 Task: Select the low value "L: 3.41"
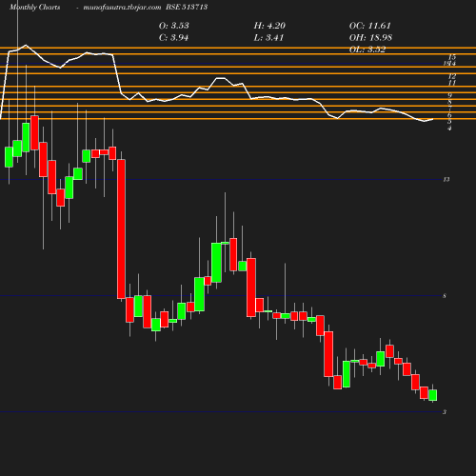(268, 38)
